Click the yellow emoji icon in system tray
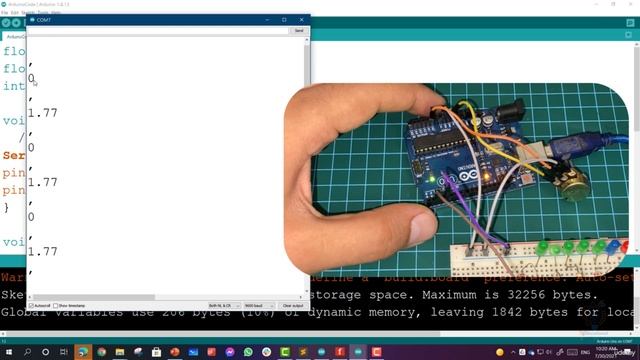Viewport: 640px width, 360px height. click(500, 352)
